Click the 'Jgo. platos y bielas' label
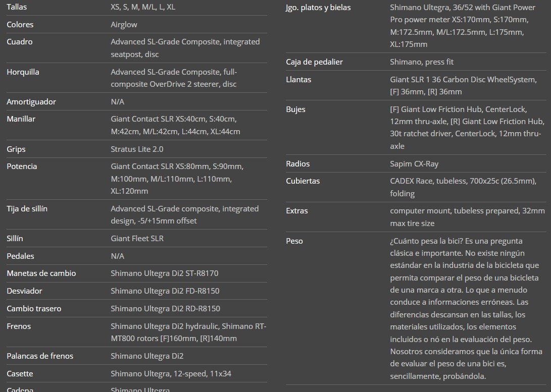This screenshot has height=392, width=551. (x=318, y=8)
